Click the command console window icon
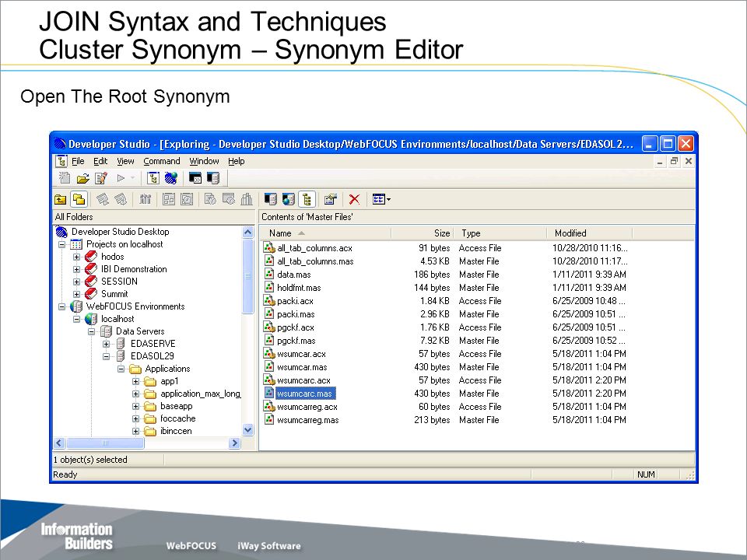Image resolution: width=747 pixels, height=560 pixels. pos(195,179)
